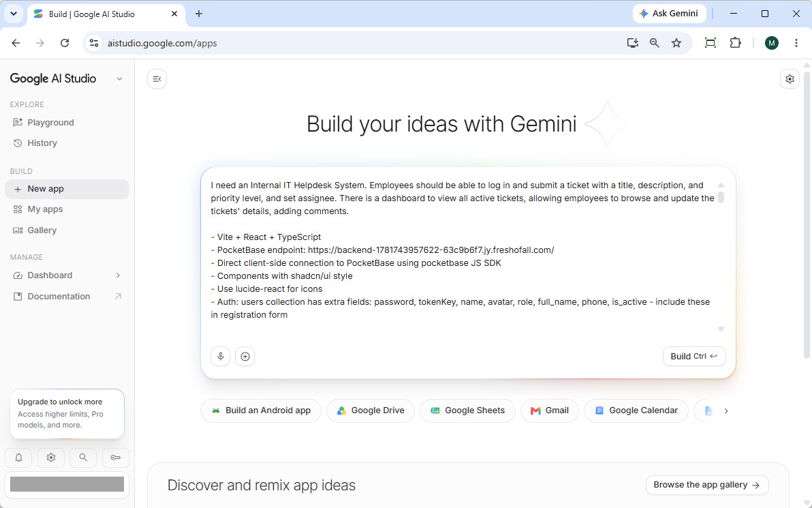Image resolution: width=812 pixels, height=508 pixels.
Task: Click the Google AI Studio logo text
Action: [x=53, y=79]
